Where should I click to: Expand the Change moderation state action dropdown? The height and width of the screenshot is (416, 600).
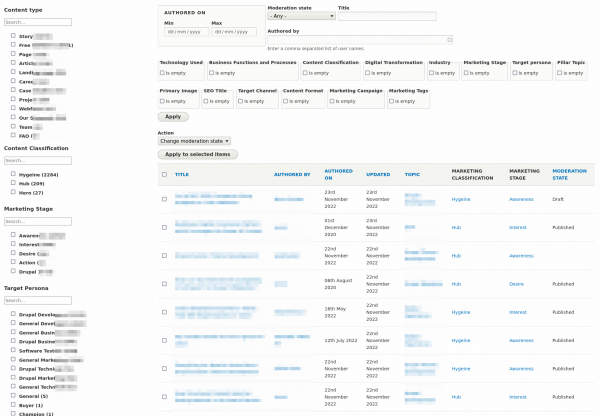[194, 141]
